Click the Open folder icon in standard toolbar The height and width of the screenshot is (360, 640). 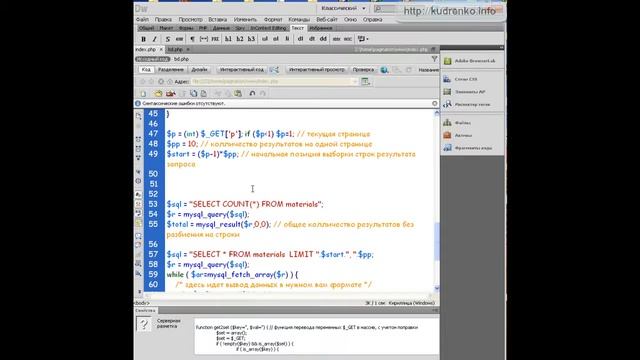pyautogui.click(x=158, y=93)
